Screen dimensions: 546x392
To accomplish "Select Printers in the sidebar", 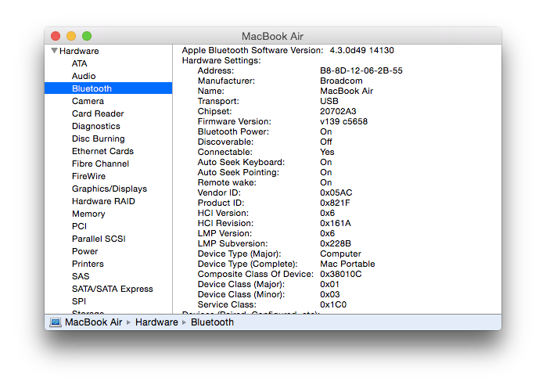I will click(88, 264).
